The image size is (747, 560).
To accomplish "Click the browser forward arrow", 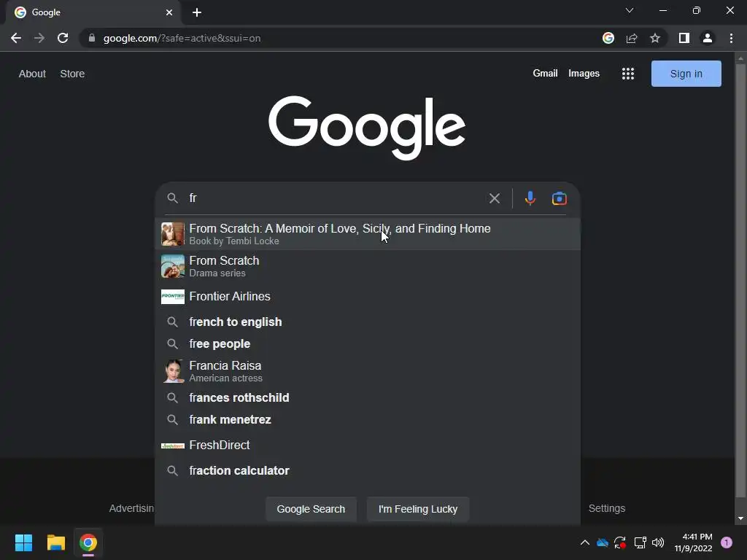I will tap(39, 38).
